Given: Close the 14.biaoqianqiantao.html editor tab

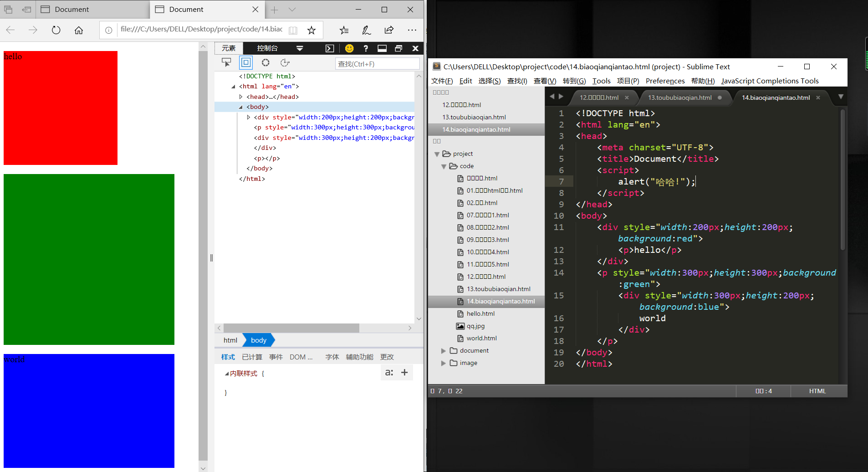Looking at the screenshot, I should pos(818,97).
